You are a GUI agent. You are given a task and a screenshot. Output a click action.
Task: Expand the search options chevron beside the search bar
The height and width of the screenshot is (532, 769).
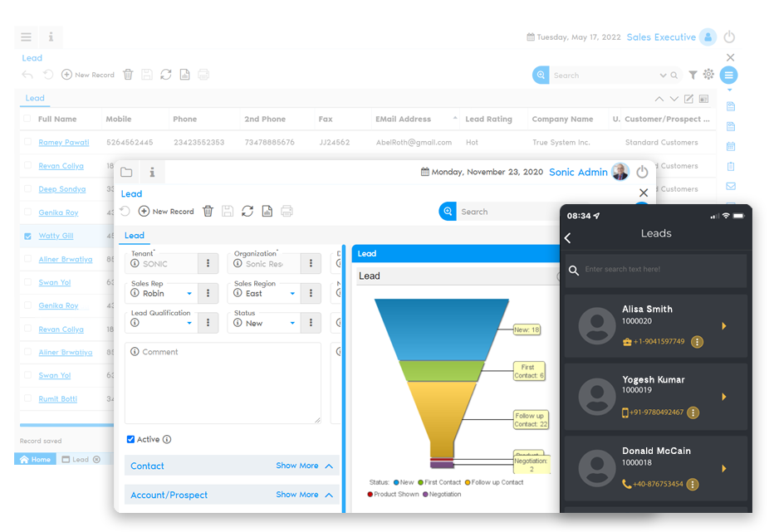coord(663,75)
